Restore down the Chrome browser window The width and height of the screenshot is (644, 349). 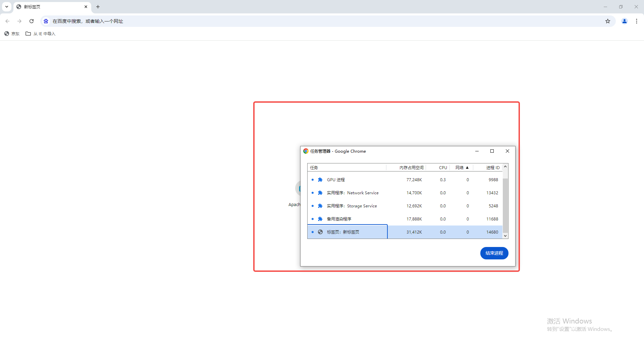[x=621, y=7]
